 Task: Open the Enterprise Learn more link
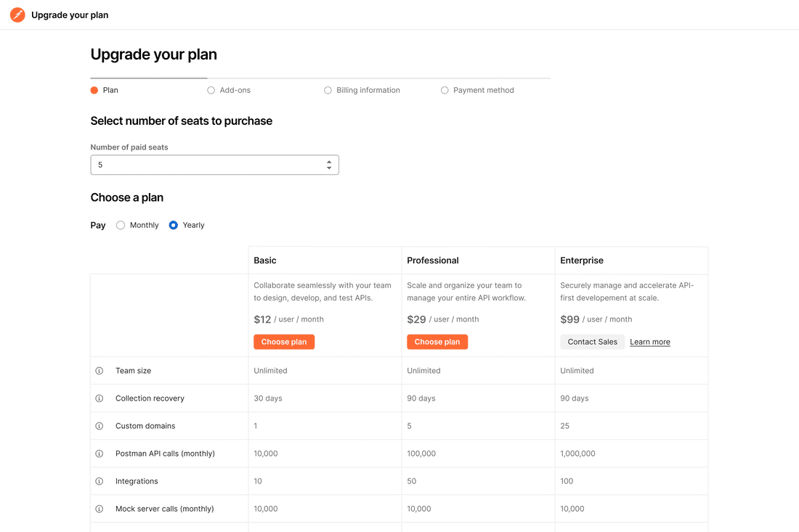(649, 342)
